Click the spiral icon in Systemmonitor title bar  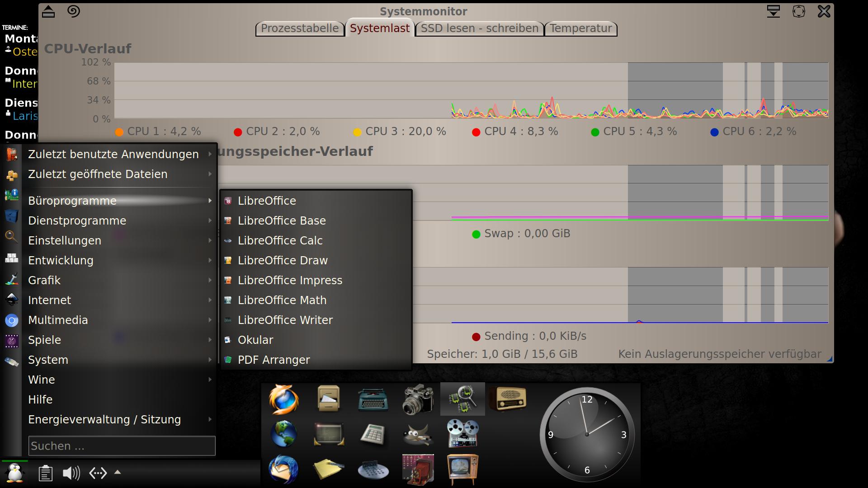point(74,11)
